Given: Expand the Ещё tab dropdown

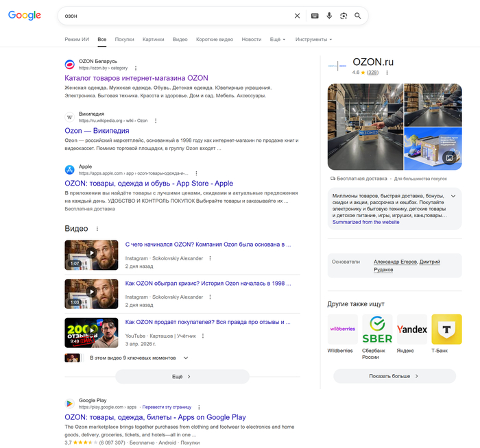Looking at the screenshot, I should pyautogui.click(x=277, y=40).
